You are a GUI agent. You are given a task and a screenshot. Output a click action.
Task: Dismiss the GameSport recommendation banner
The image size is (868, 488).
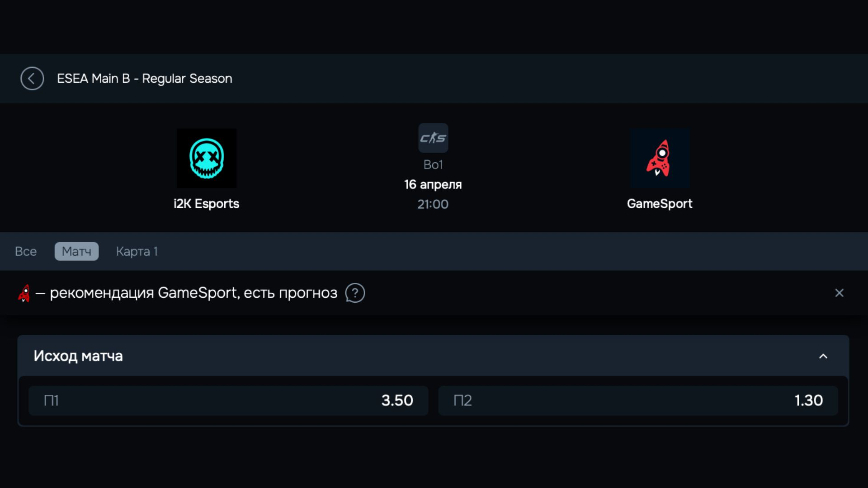pos(839,293)
